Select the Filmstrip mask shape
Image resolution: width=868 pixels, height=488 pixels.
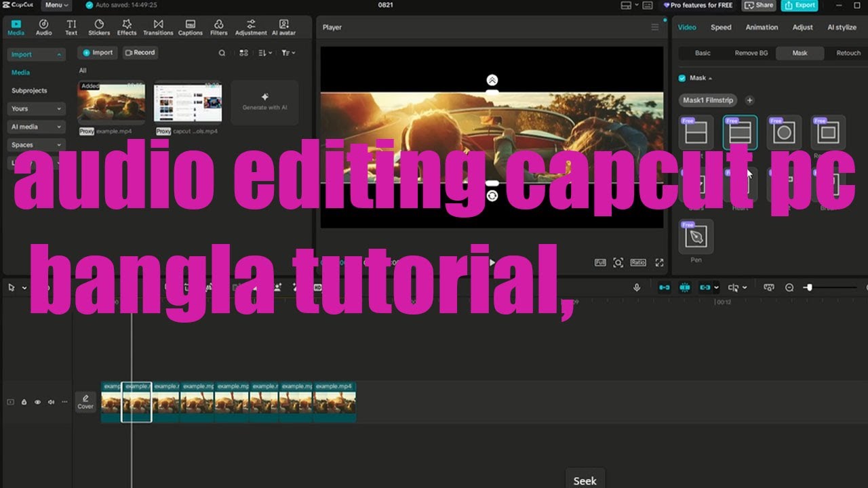coord(740,133)
